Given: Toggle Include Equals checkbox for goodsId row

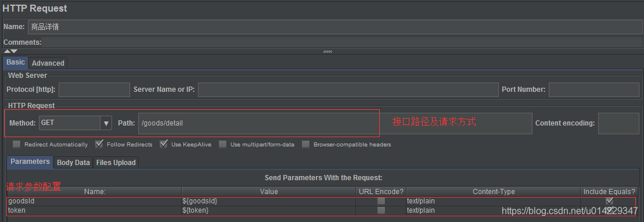Looking at the screenshot, I should coord(610,201).
